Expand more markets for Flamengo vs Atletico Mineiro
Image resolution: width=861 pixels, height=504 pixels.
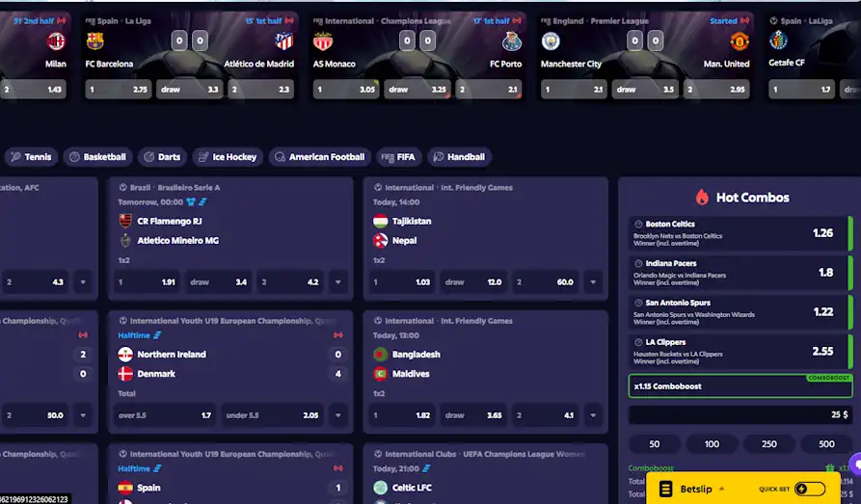coord(338,282)
